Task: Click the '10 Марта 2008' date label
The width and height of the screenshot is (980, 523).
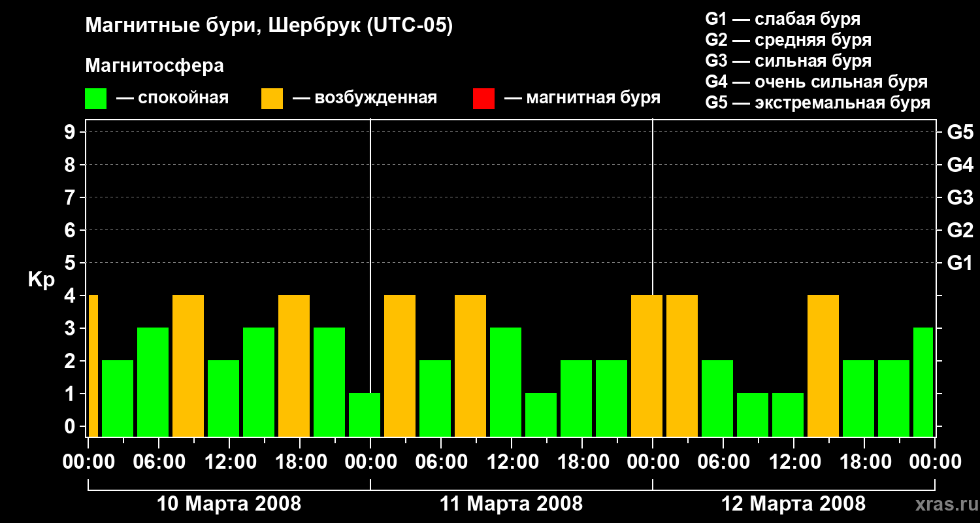Action: pyautogui.click(x=229, y=504)
